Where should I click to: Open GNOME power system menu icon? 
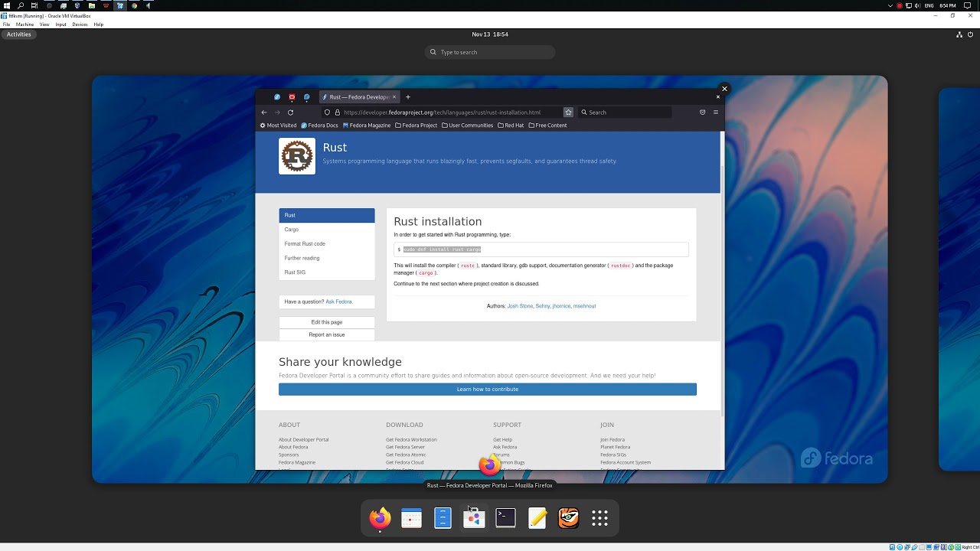point(970,34)
